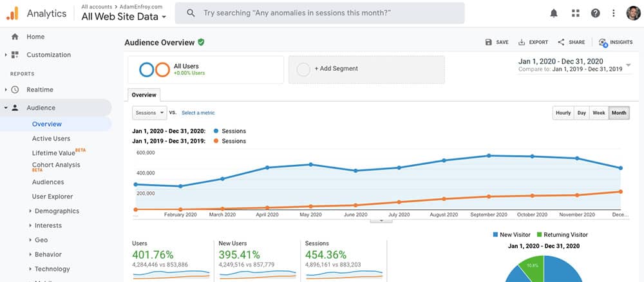
Task: Expand the Geo submenu
Action: point(30,240)
